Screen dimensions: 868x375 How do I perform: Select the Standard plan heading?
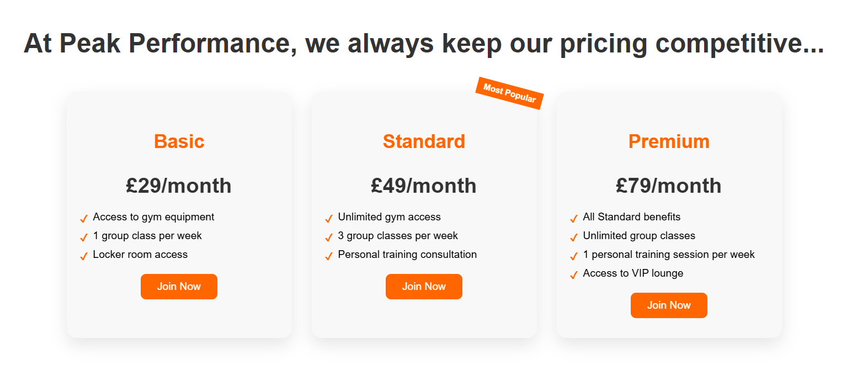click(424, 141)
